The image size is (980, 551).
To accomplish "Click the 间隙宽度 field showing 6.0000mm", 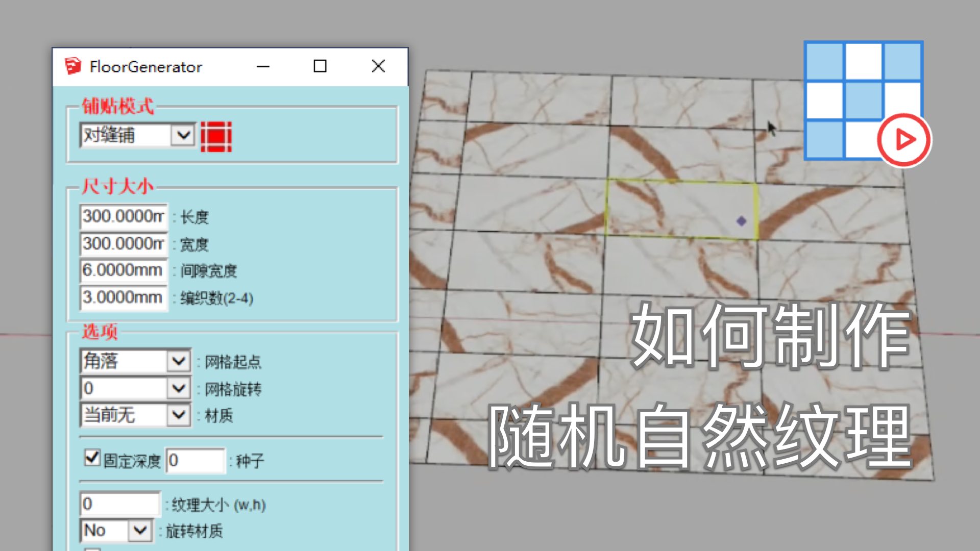I will pos(122,270).
